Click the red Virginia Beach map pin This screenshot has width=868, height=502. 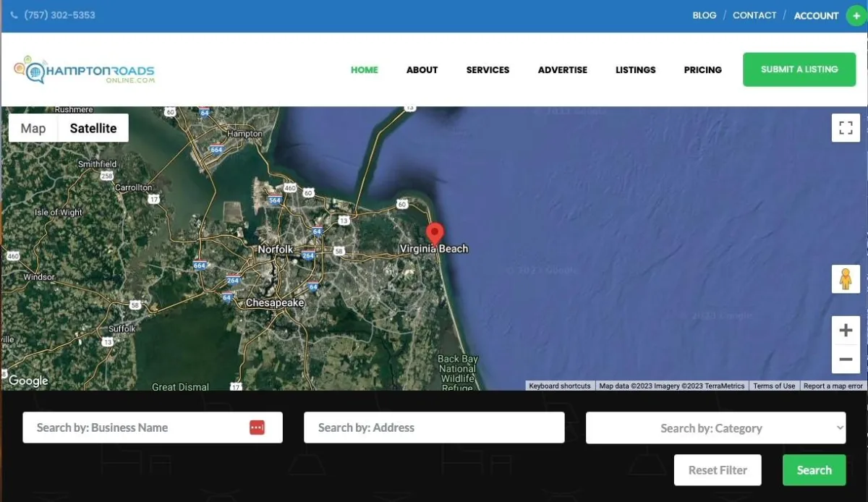435,236
